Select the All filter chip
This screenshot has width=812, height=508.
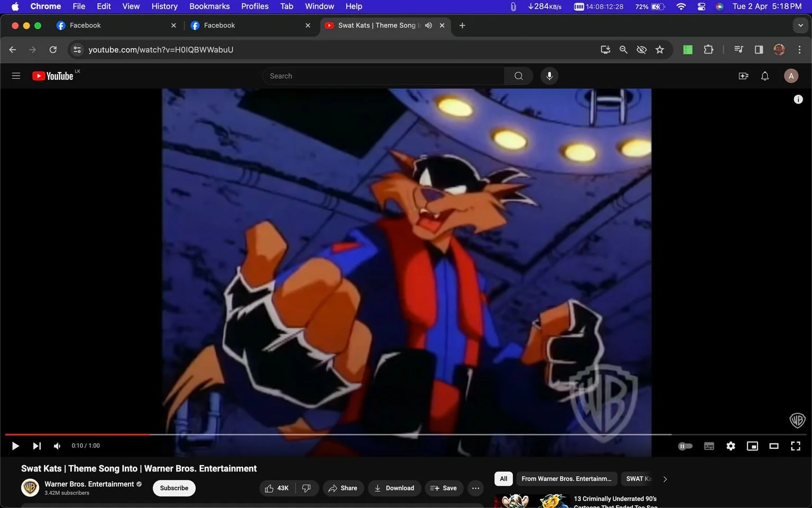(503, 479)
